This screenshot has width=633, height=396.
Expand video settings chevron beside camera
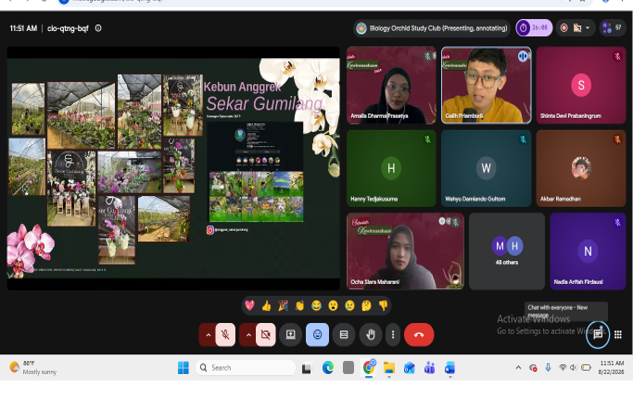tap(248, 335)
